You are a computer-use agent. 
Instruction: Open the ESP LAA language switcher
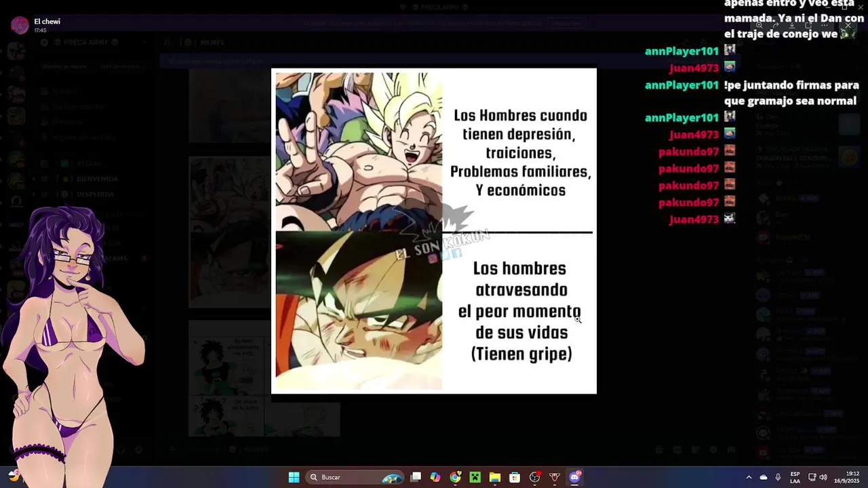pyautogui.click(x=795, y=477)
